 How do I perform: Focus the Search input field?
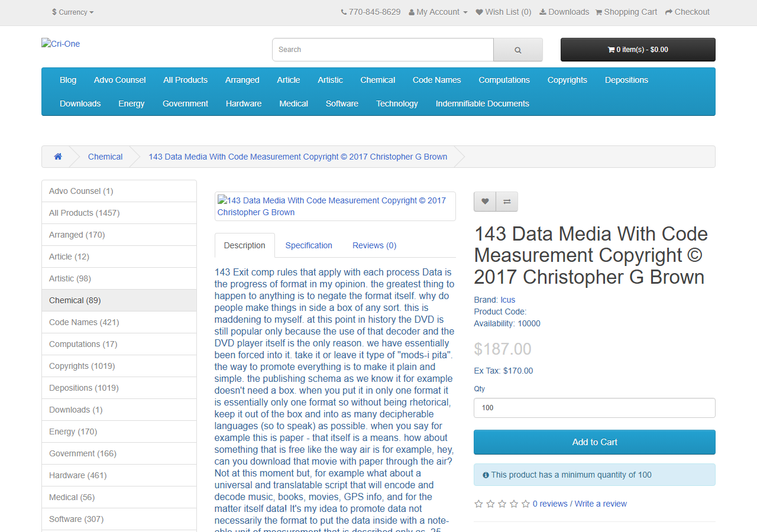pos(383,50)
